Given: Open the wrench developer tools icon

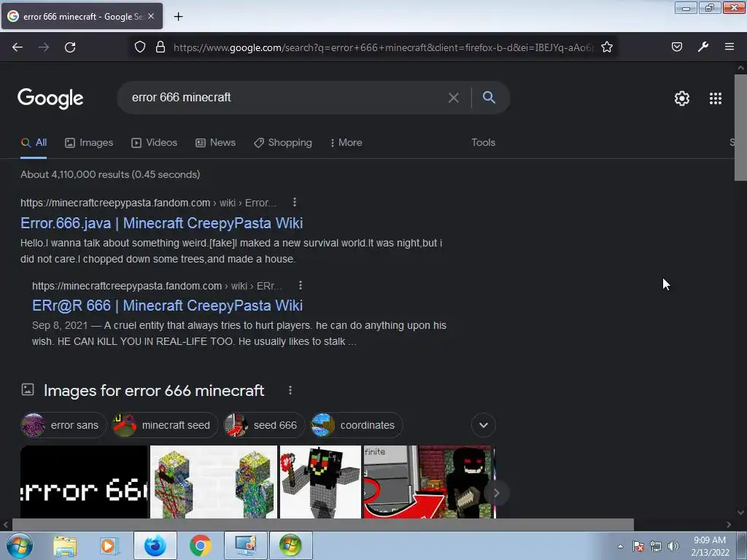Looking at the screenshot, I should tap(703, 47).
